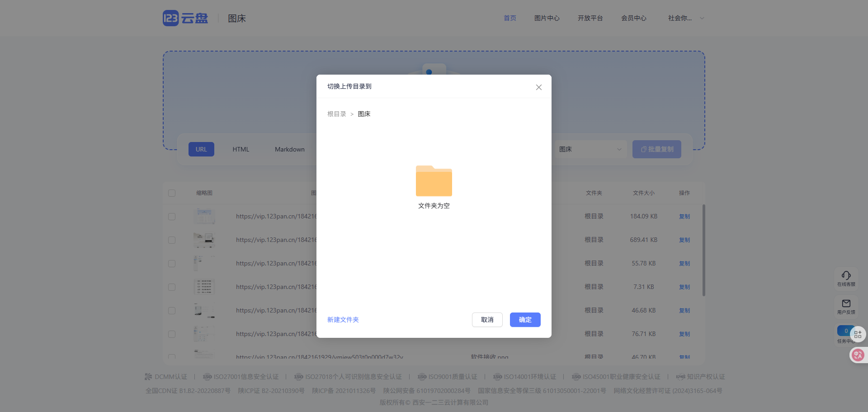Check the first file row checkbox
This screenshot has width=868, height=412.
[172, 217]
